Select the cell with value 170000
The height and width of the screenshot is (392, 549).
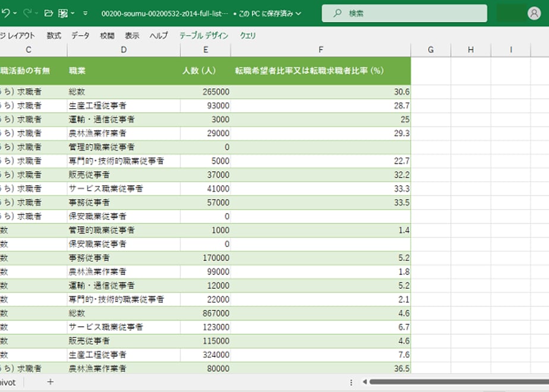tap(206, 258)
